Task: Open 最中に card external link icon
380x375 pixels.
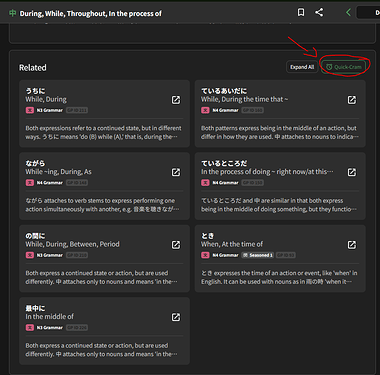Action: point(176,317)
